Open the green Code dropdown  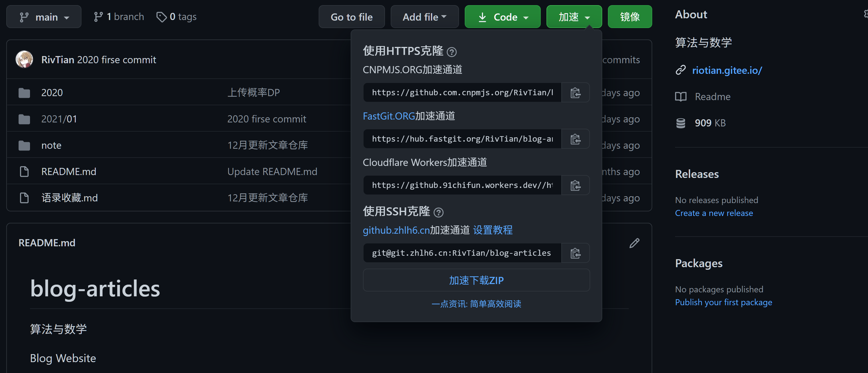(x=502, y=17)
